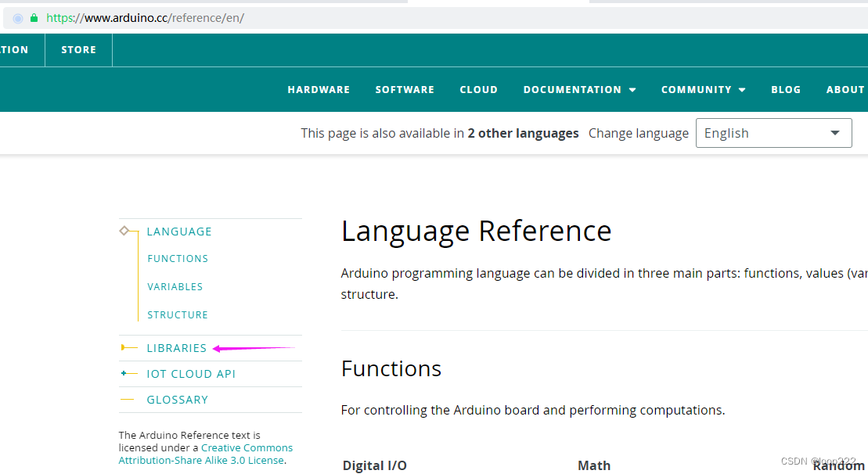
Task: Open LIBRARIES in the sidebar
Action: tap(177, 348)
